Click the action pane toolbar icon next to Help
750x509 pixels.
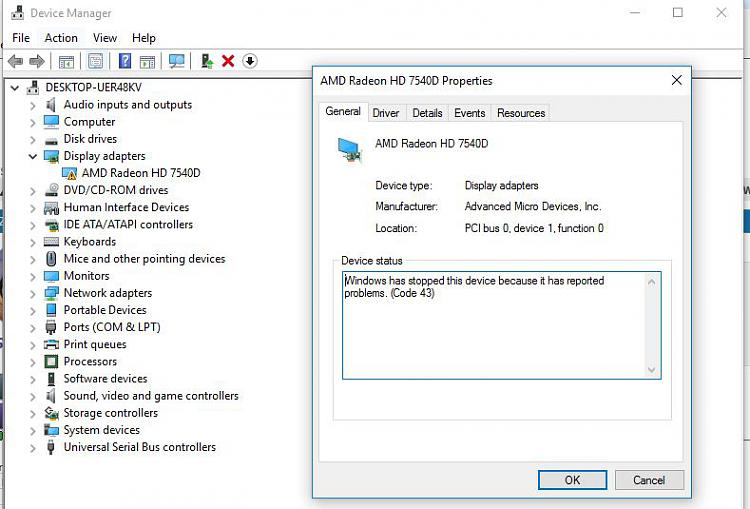[x=147, y=61]
